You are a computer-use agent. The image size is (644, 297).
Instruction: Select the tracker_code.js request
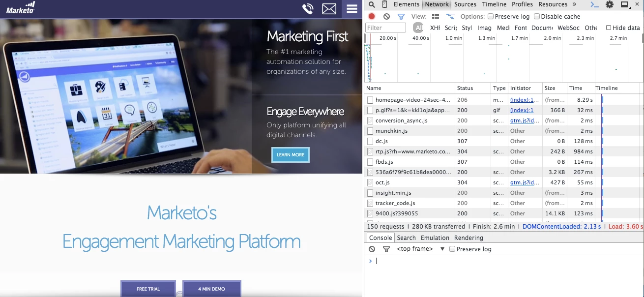[504, 203]
